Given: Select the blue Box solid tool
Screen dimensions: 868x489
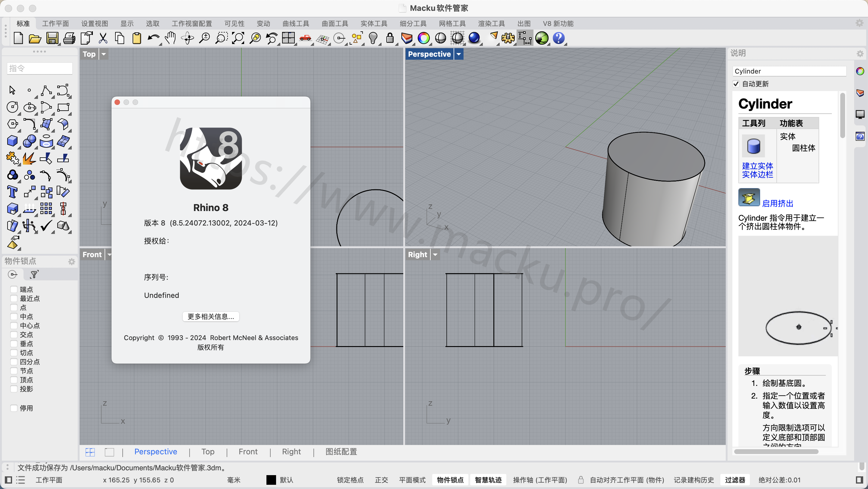Looking at the screenshot, I should (x=12, y=141).
